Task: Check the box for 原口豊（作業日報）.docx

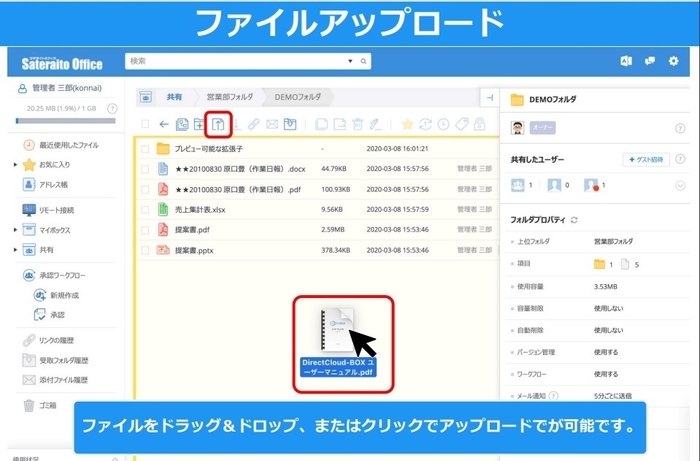Action: click(145, 169)
